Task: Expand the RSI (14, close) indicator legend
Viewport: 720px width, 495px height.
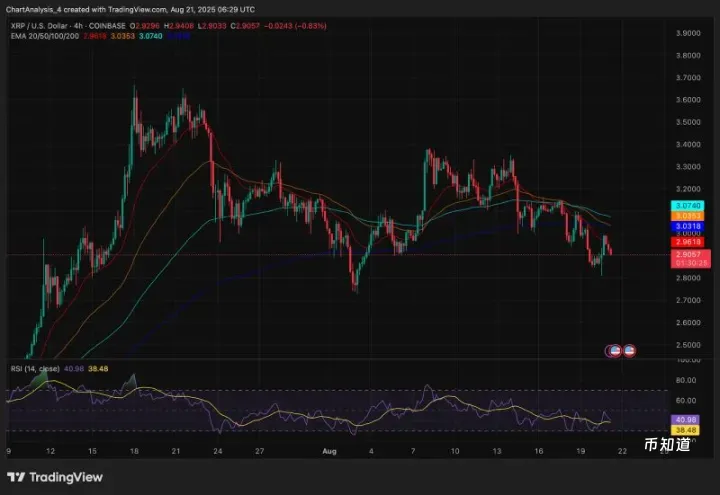Action: pos(37,369)
